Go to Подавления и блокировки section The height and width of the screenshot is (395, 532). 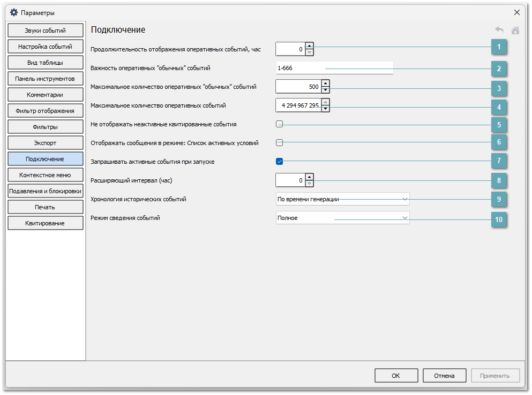46,191
